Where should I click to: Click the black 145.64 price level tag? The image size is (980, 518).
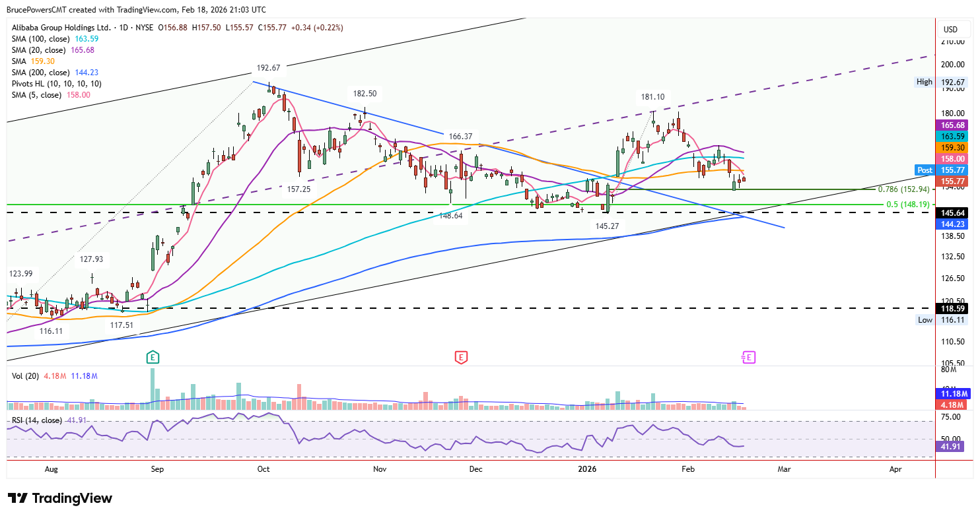coord(953,212)
